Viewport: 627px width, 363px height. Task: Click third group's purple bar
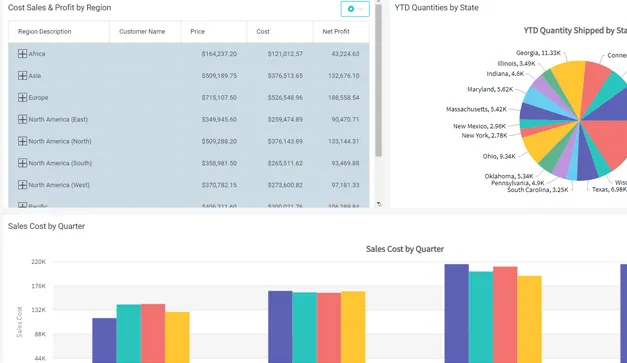click(457, 313)
